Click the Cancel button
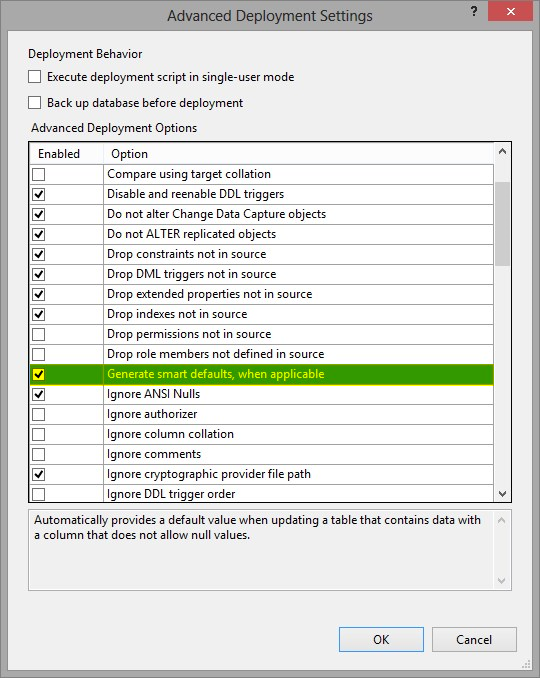The image size is (540, 678). tap(474, 640)
